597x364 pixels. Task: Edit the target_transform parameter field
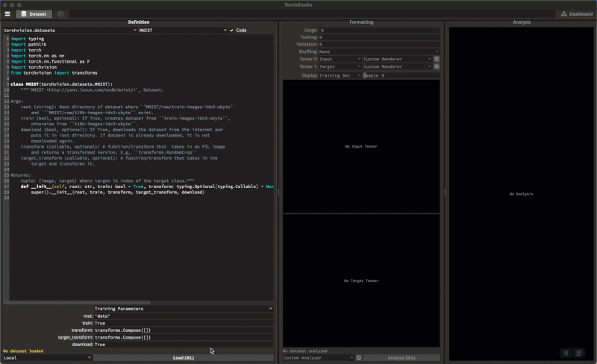point(184,337)
